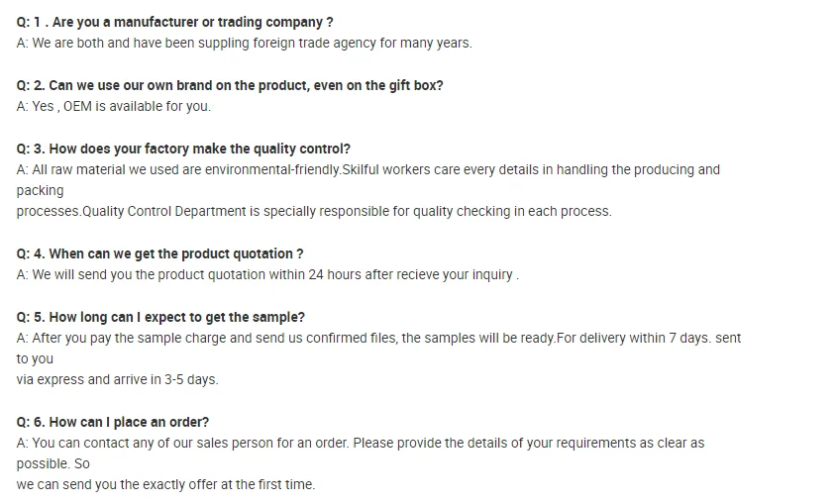
Task: Click the short line reading "to you"
Action: [35, 358]
